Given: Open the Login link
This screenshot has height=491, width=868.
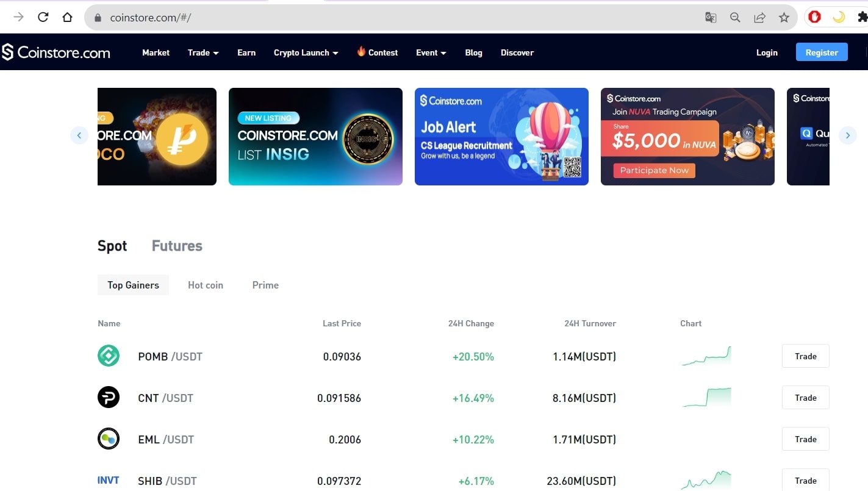Looking at the screenshot, I should click(767, 53).
